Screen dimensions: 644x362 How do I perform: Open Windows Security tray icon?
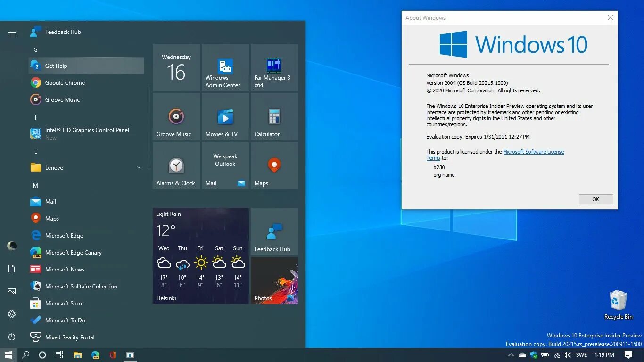(x=534, y=355)
